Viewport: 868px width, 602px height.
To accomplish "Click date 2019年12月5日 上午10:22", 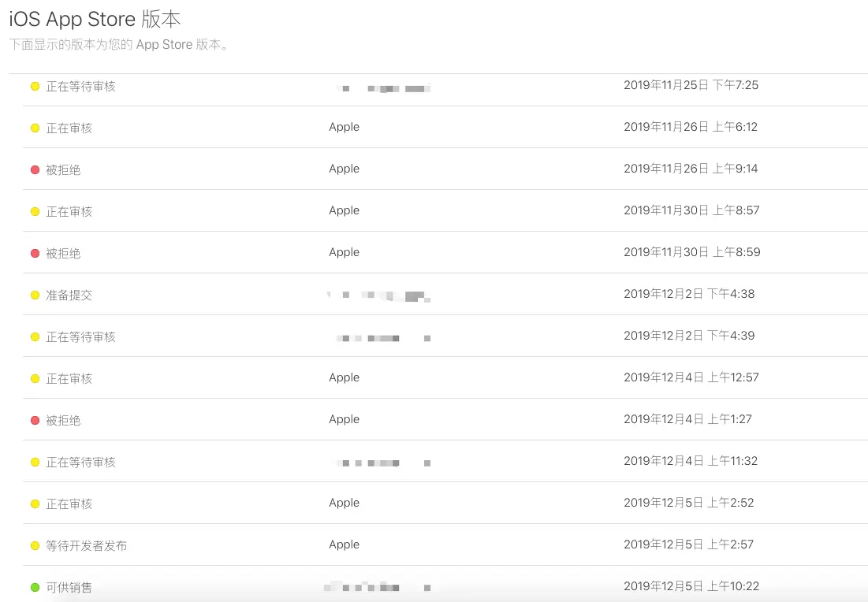I will (691, 586).
